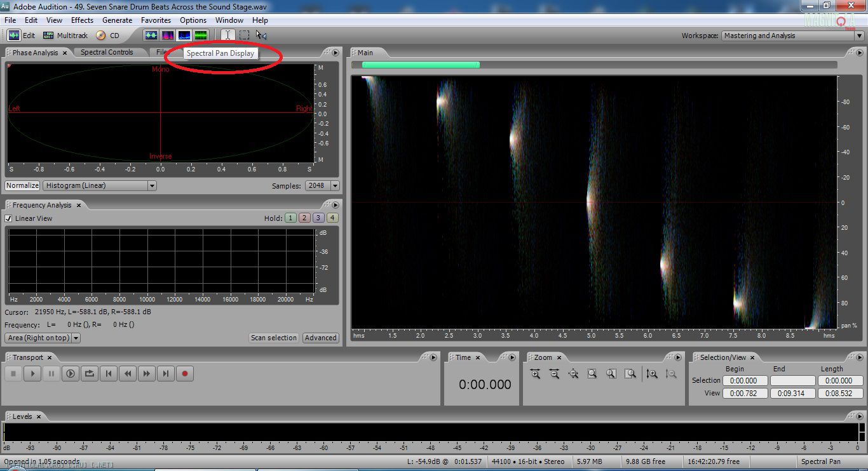Open the Effects menu
This screenshot has height=471, width=868.
pos(82,20)
